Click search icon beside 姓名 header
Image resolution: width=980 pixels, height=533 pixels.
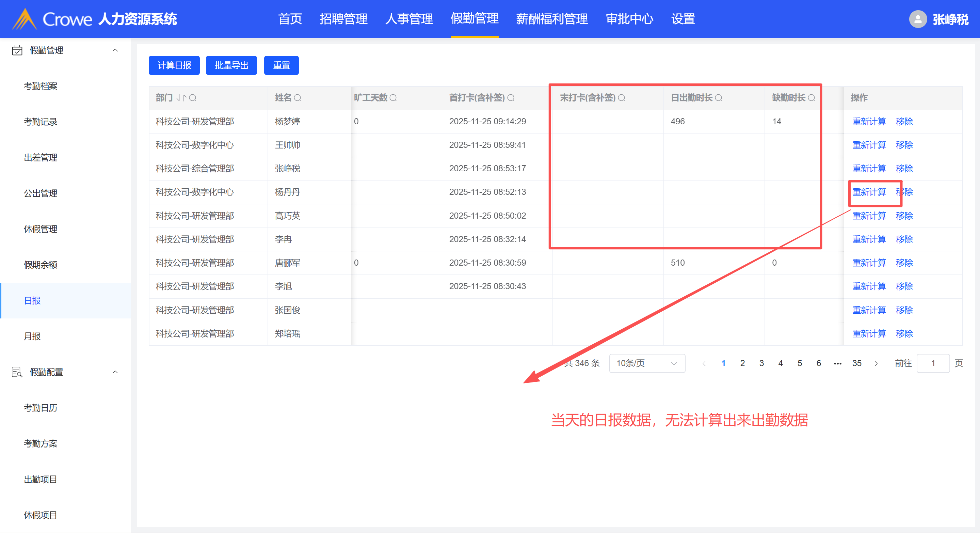pyautogui.click(x=298, y=98)
